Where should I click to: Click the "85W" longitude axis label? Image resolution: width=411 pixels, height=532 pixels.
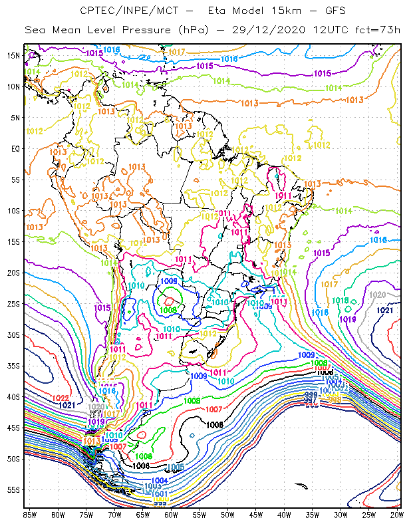point(29,515)
